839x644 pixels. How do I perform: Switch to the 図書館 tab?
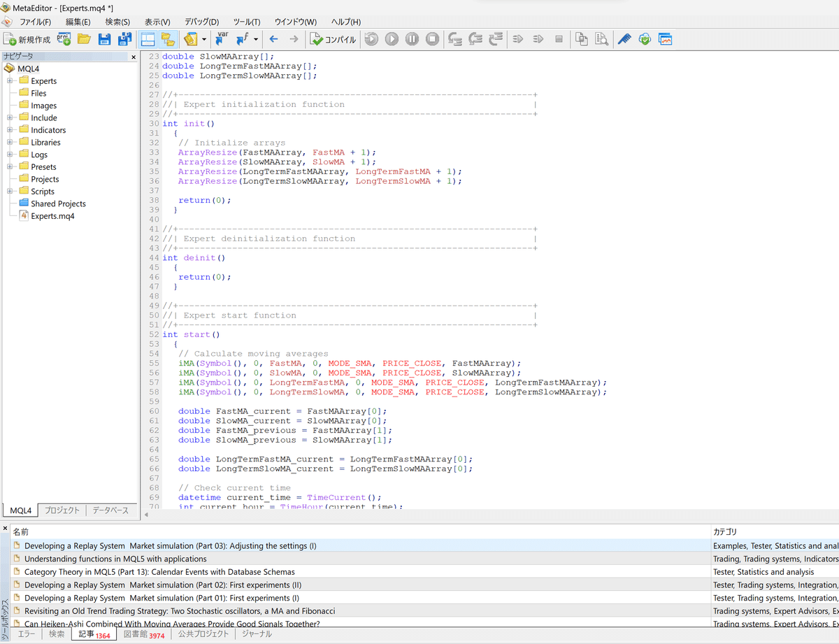click(143, 634)
